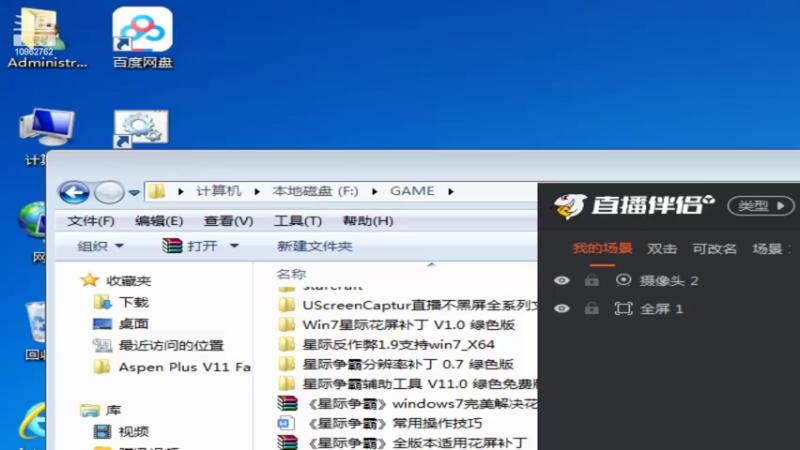Open the recent pages history dropdown arrow

pos(134,193)
